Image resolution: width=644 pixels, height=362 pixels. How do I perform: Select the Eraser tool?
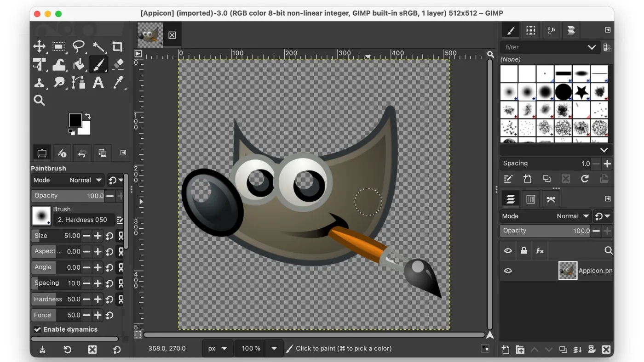click(x=118, y=64)
